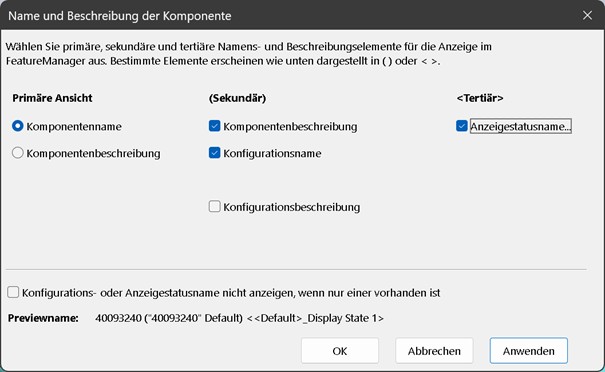Confirm the dialog with OK
The height and width of the screenshot is (372, 605).
click(x=340, y=351)
